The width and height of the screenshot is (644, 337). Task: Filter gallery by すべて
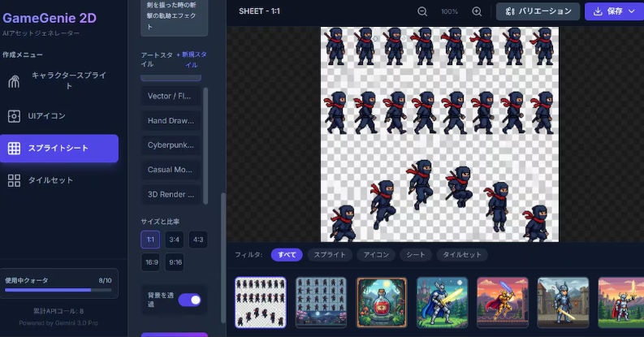[287, 255]
